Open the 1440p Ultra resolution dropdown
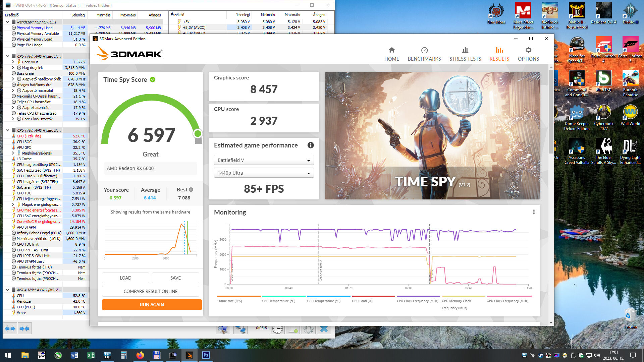 pos(264,173)
